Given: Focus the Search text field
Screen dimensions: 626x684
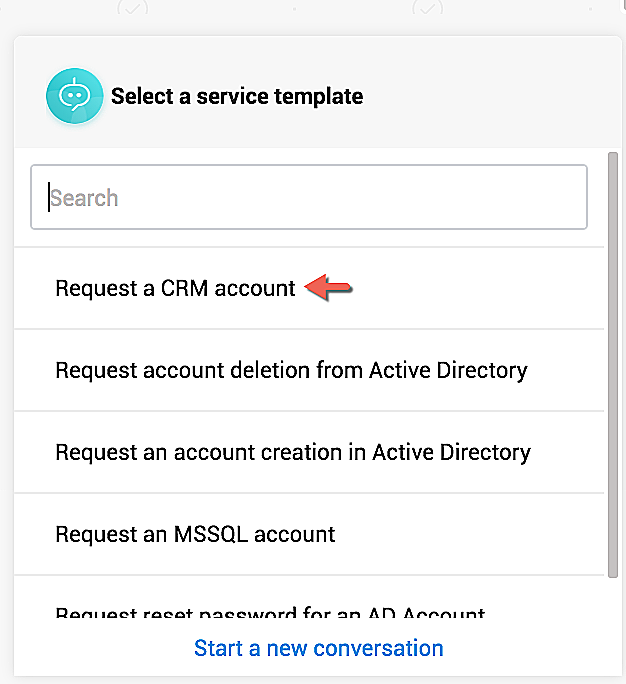Looking at the screenshot, I should [x=308, y=198].
